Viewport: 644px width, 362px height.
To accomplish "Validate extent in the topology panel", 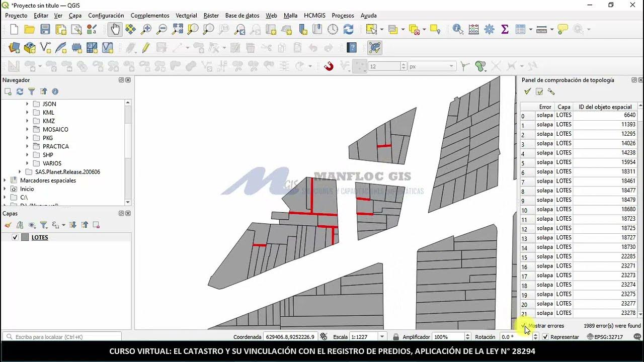I will (539, 92).
